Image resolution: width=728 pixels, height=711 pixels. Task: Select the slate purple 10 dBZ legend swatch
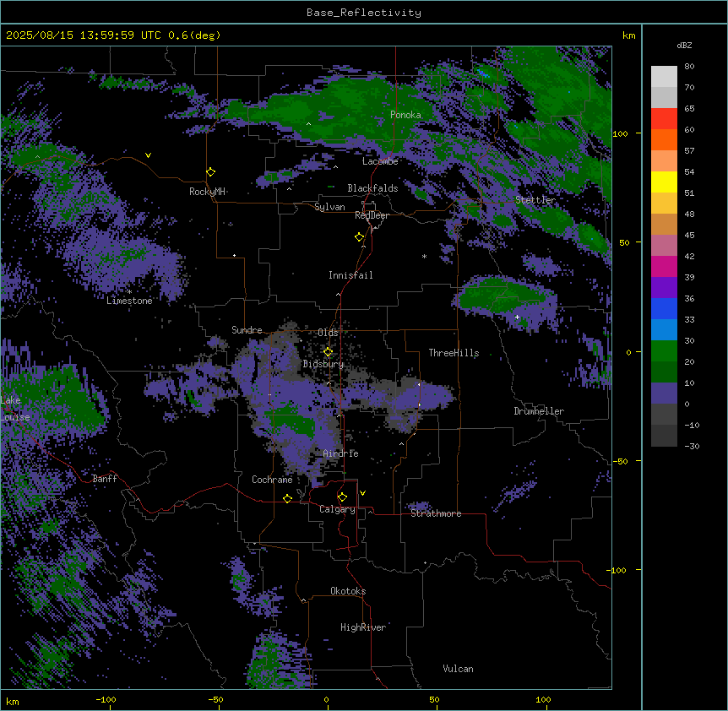pos(664,393)
